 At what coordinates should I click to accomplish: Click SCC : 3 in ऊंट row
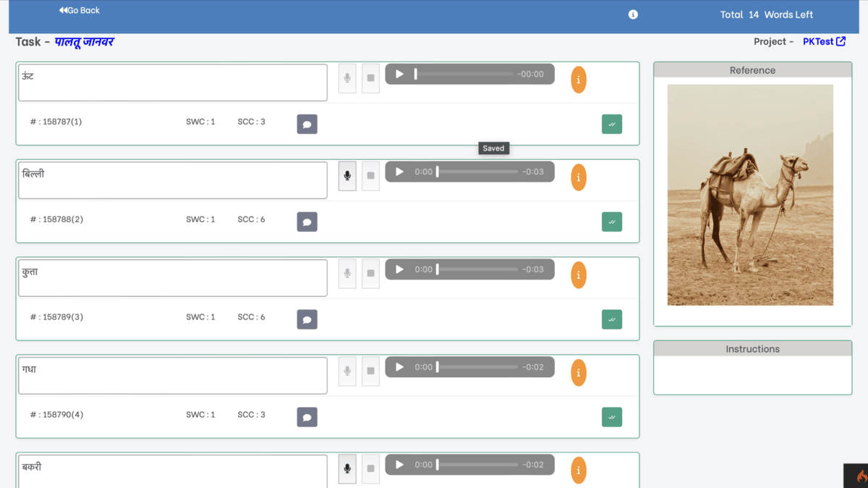pos(251,122)
